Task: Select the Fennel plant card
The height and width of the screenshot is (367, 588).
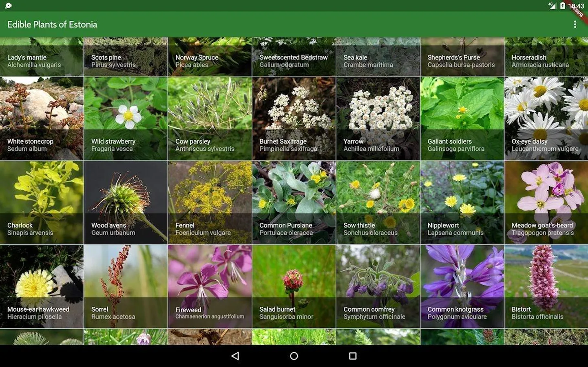Action: 210,202
